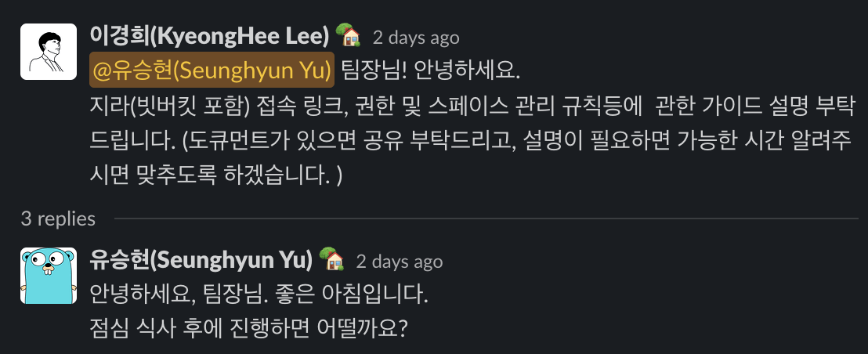This screenshot has width=868, height=354.
Task: Click the house status emoji beside KyeongHee Lee
Action: pyautogui.click(x=347, y=35)
